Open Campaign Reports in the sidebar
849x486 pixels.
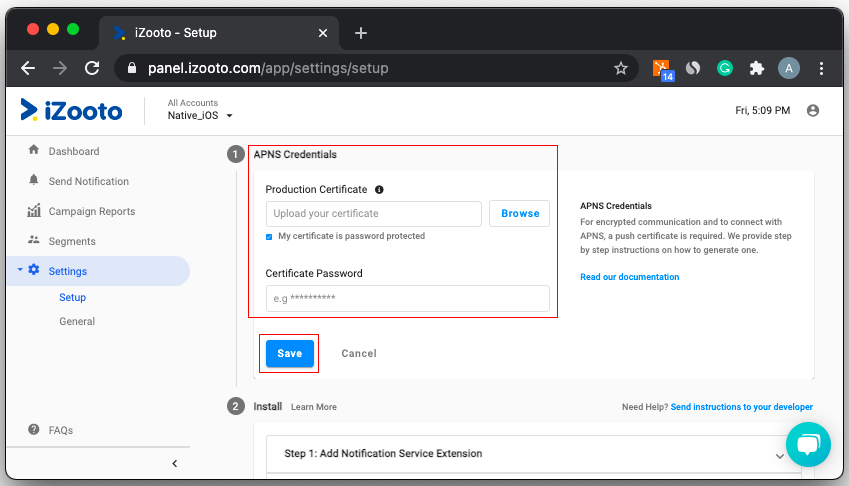click(92, 211)
